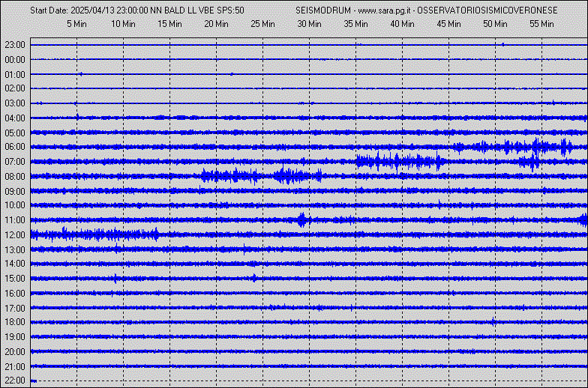This screenshot has width=588, height=388.
Task: Click the 07:00 trace burst near 35-44 minutes
Action: point(401,162)
